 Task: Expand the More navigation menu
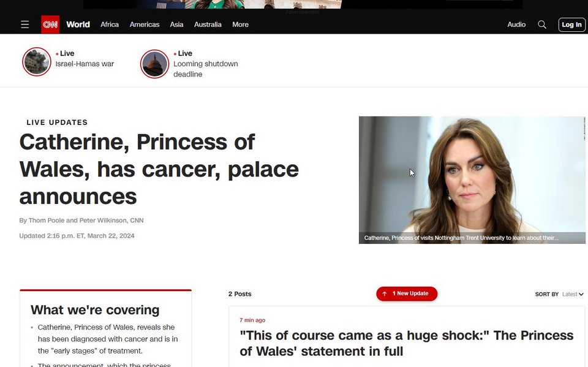pyautogui.click(x=240, y=25)
